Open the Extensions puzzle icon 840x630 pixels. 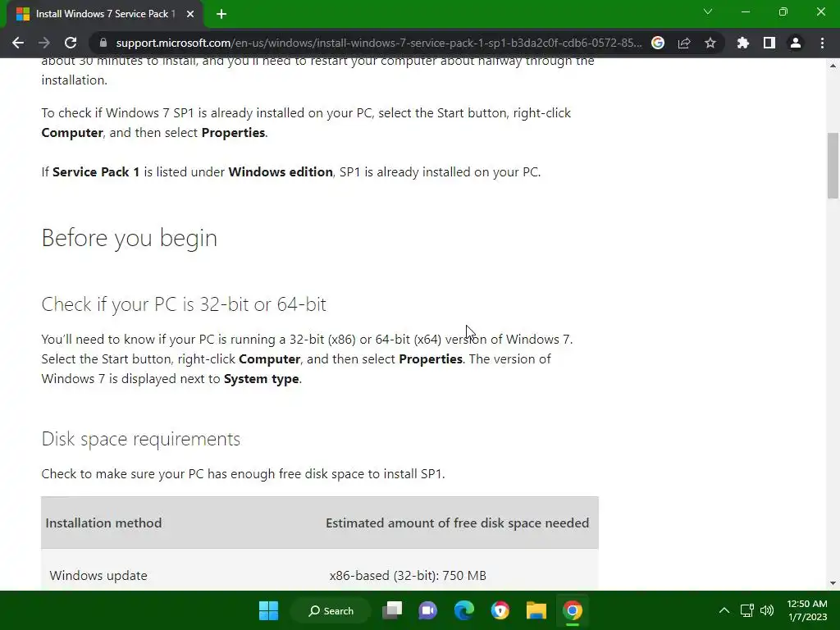[x=743, y=43]
